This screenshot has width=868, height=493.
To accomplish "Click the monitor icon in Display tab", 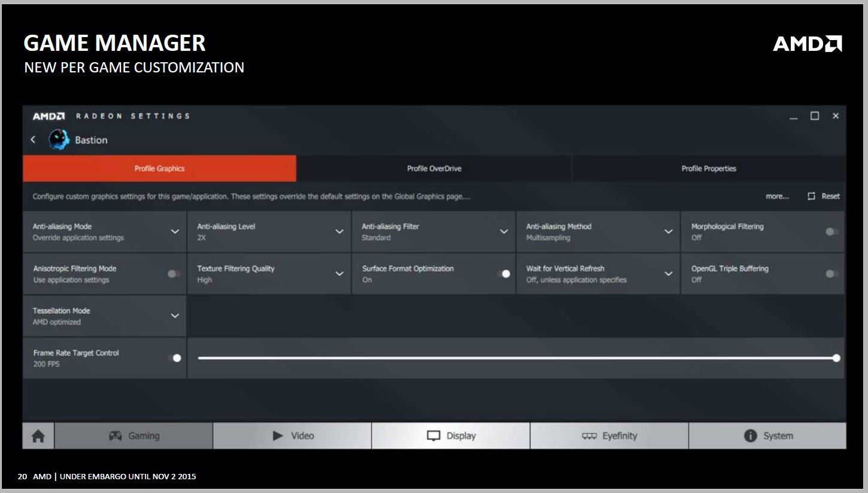I will coord(433,436).
